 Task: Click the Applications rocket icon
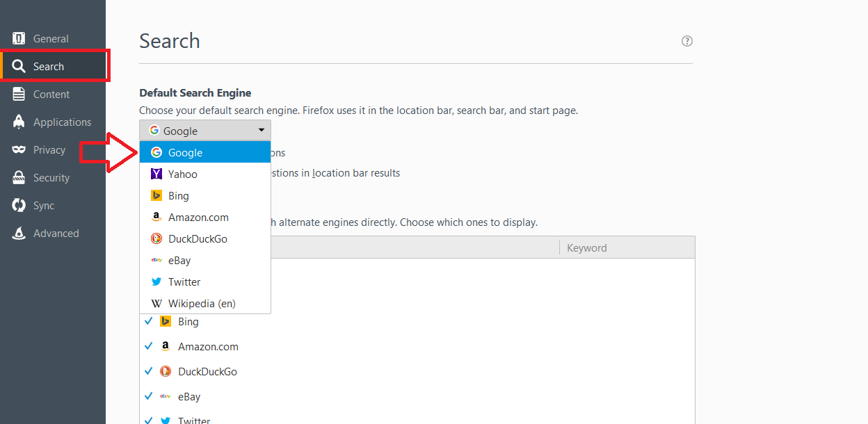pos(19,122)
